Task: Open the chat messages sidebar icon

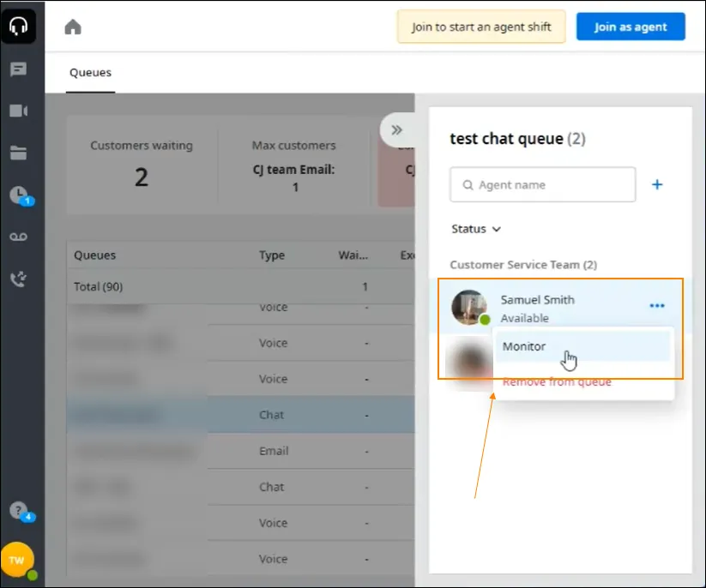Action: [x=19, y=69]
